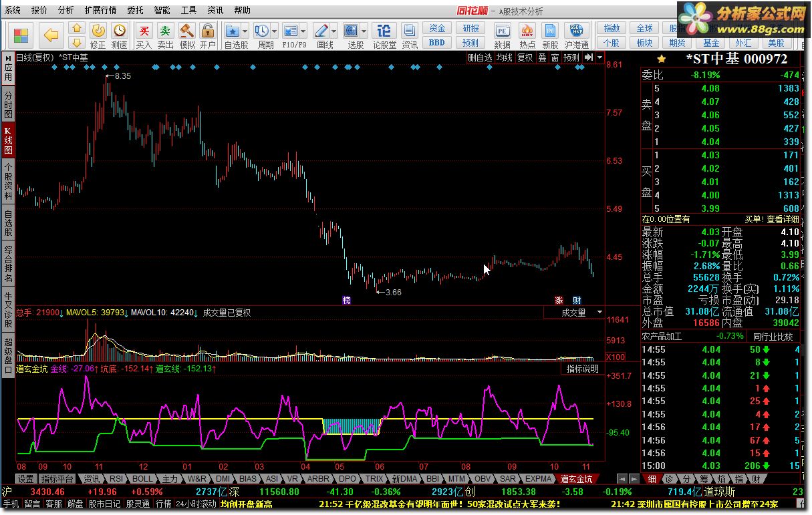Click the 资金 button
The width and height of the screenshot is (812, 515).
pyautogui.click(x=437, y=28)
